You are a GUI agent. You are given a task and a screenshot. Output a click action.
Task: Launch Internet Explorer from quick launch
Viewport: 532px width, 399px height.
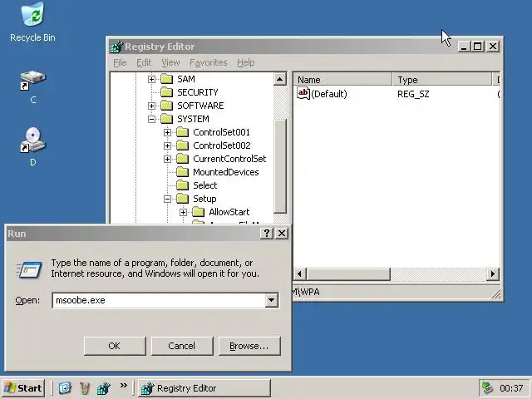coord(65,388)
